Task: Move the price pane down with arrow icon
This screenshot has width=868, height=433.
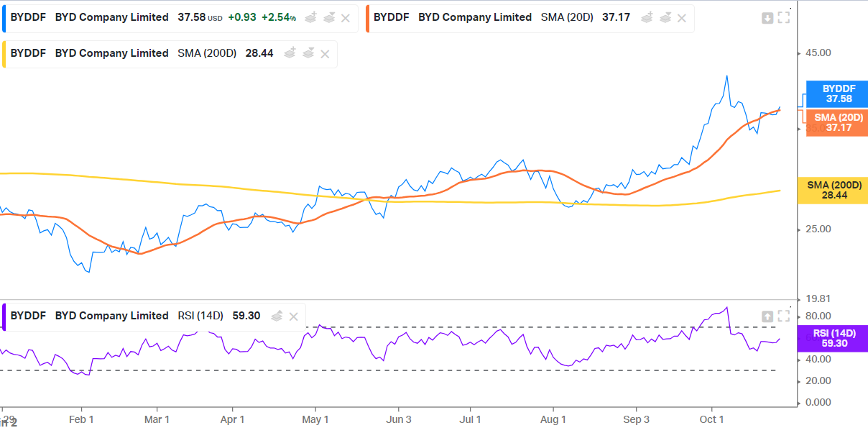Action: [767, 18]
